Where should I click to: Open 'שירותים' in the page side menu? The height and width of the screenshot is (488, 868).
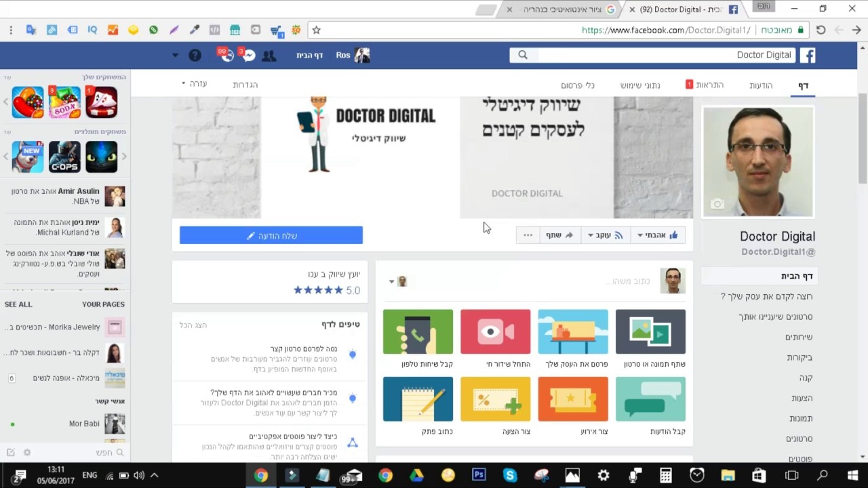coord(799,337)
